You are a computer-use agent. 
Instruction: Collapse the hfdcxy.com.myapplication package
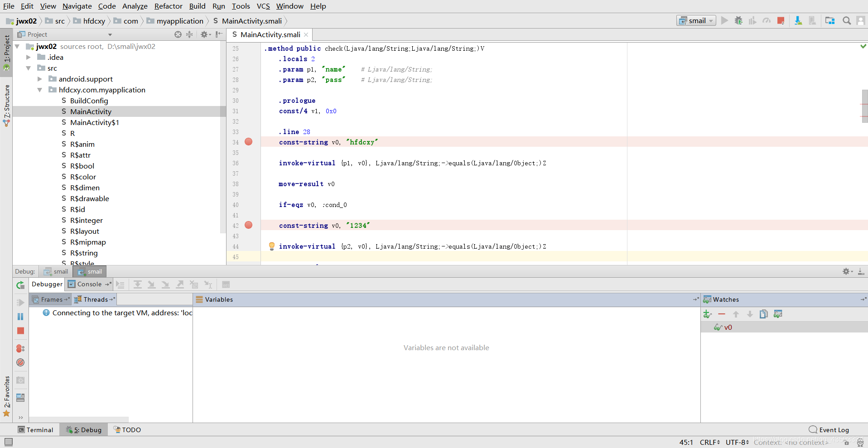[40, 90]
